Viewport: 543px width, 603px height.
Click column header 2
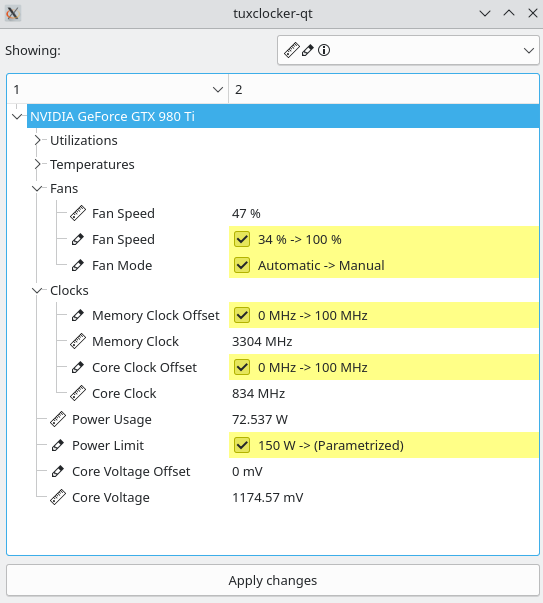384,89
